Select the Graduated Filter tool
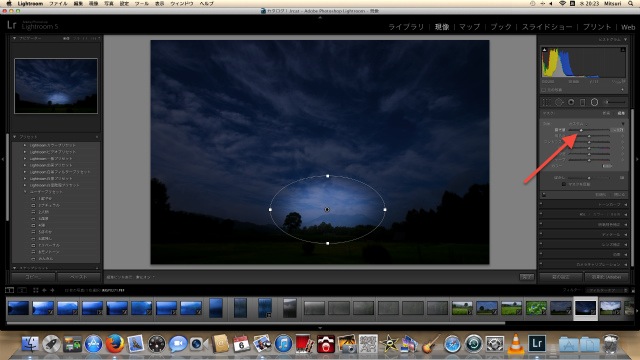 tap(582, 102)
